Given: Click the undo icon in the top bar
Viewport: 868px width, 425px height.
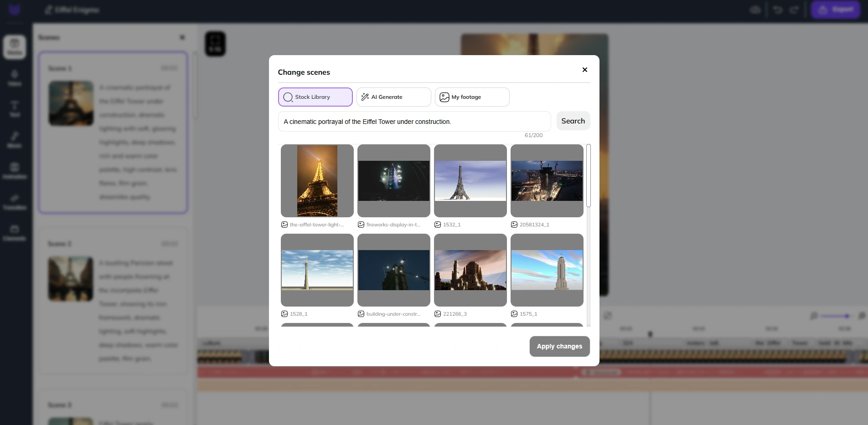Looking at the screenshot, I should pos(778,10).
